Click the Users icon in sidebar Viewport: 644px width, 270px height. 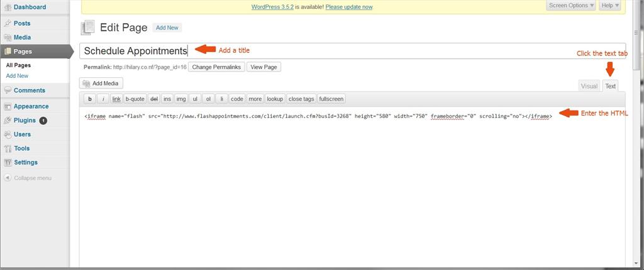(8, 134)
